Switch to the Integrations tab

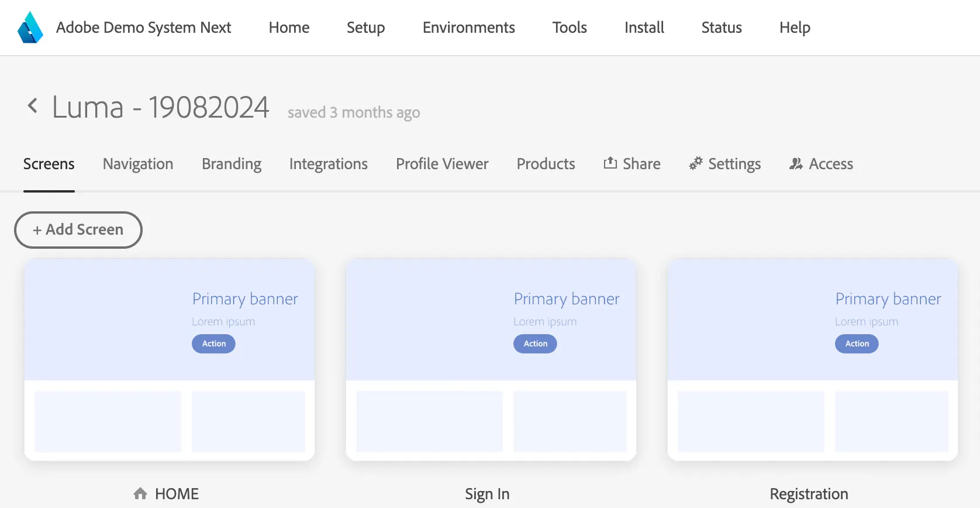(329, 164)
